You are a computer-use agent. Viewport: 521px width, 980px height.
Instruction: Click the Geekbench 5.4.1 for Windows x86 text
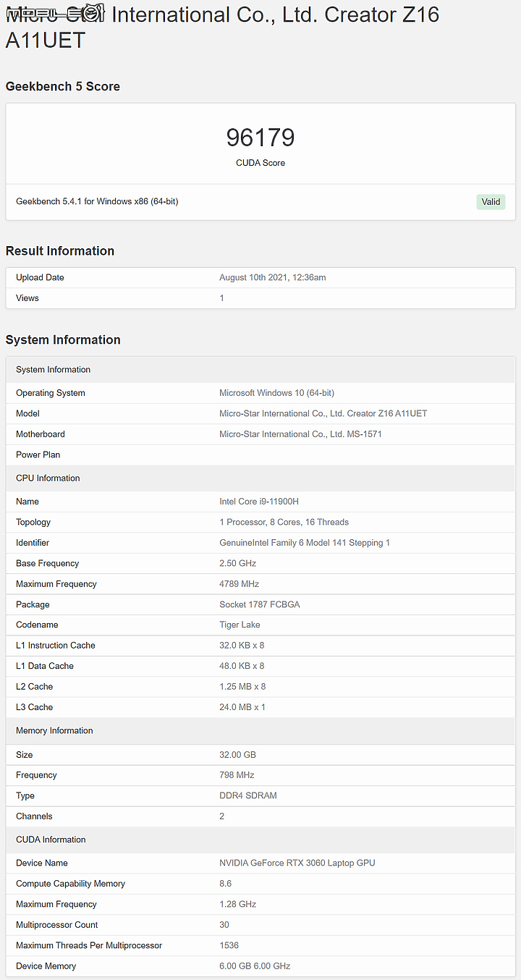point(97,201)
